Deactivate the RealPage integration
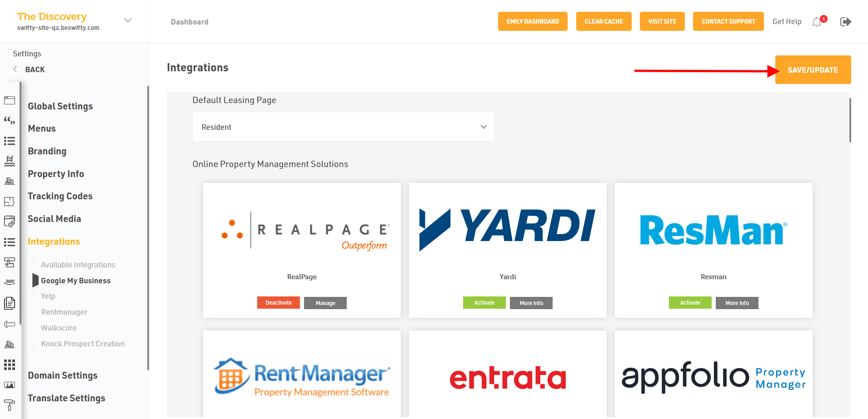This screenshot has height=419, width=868. (x=278, y=303)
